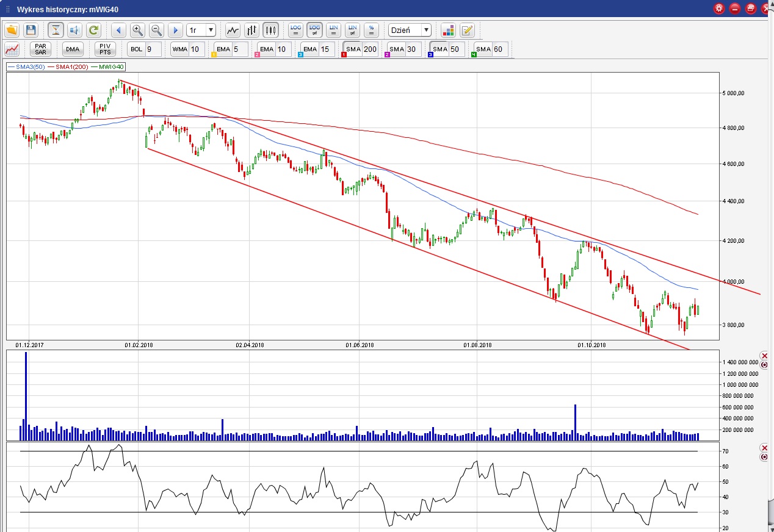Click the BOL period field showing 9
Viewport: 774px width, 532px height.
[153, 49]
